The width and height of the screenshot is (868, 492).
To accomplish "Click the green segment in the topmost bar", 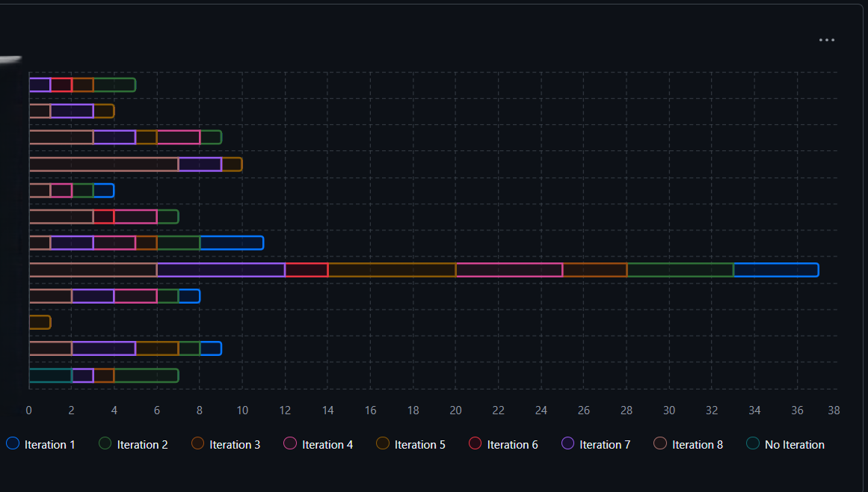I will [x=114, y=84].
